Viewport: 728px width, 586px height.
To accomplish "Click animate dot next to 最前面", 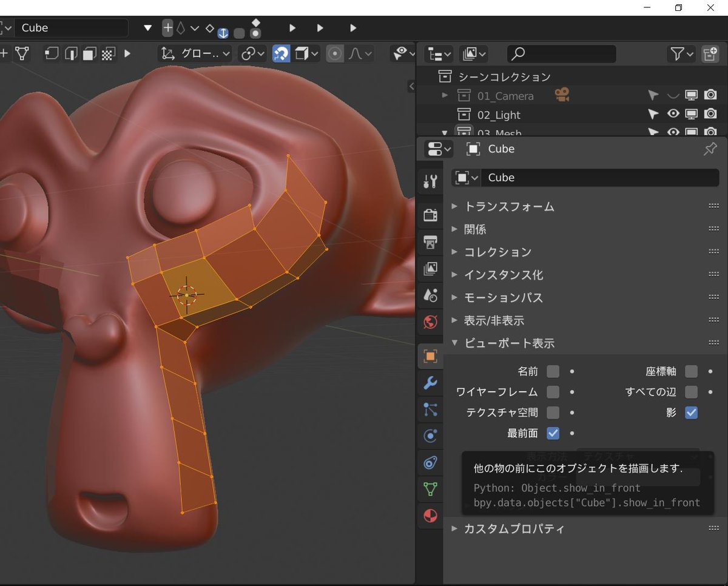I will click(571, 433).
